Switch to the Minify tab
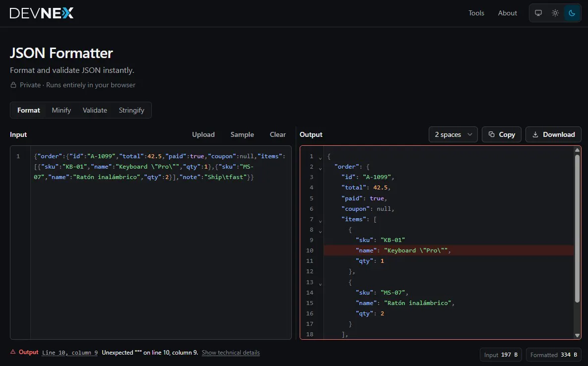Viewport: 588px width, 366px height. [x=61, y=110]
